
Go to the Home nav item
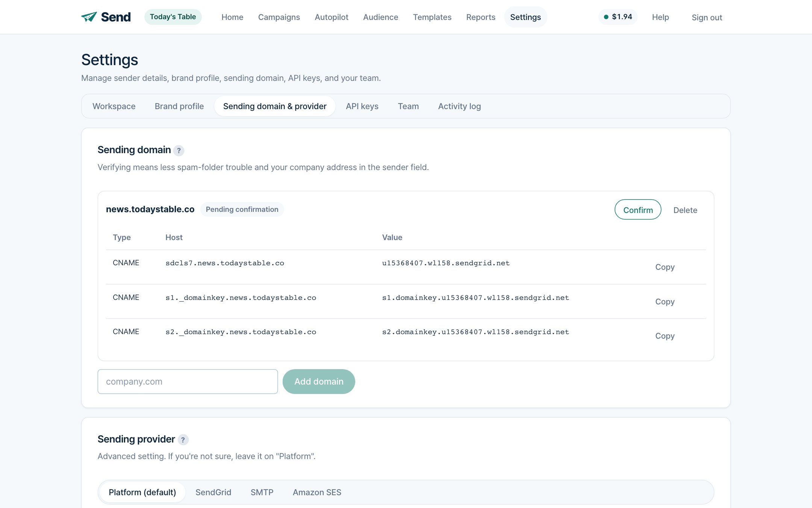(232, 17)
